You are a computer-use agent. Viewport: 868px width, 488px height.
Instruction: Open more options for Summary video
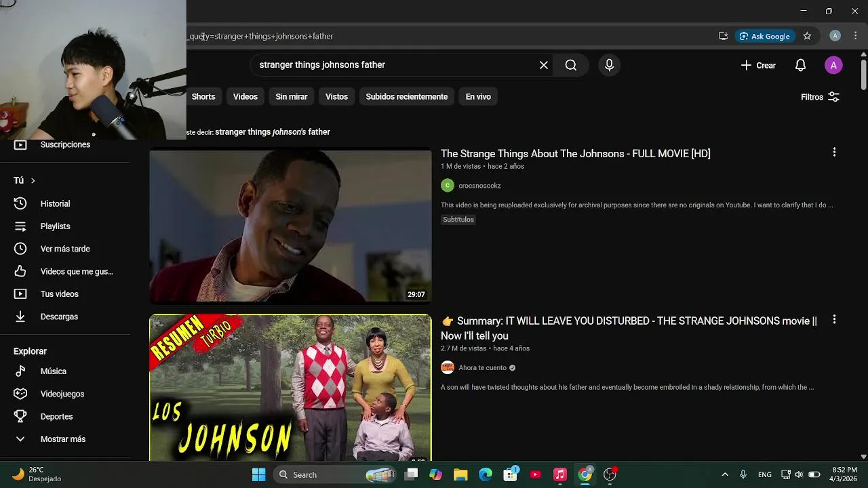pos(834,319)
